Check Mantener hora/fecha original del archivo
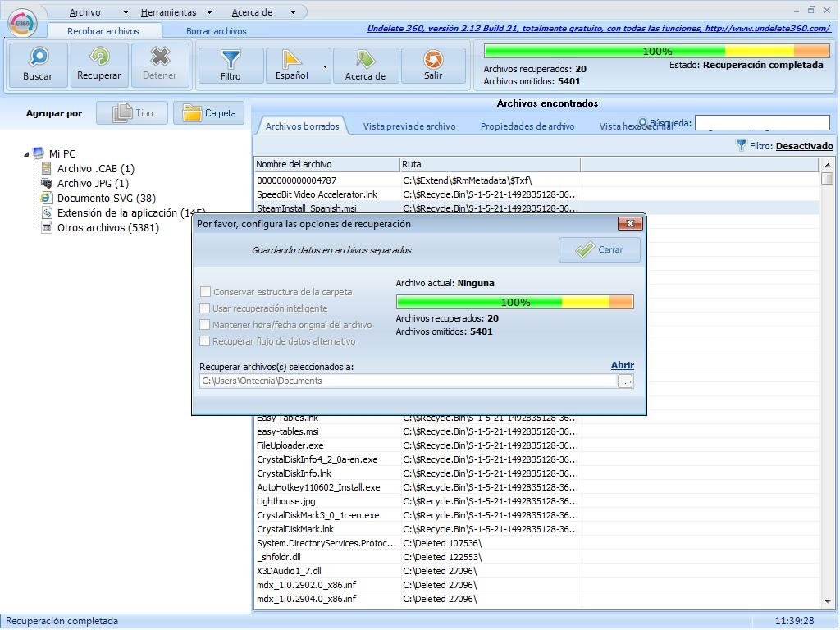Screen dimensions: 840x630 (x=206, y=325)
